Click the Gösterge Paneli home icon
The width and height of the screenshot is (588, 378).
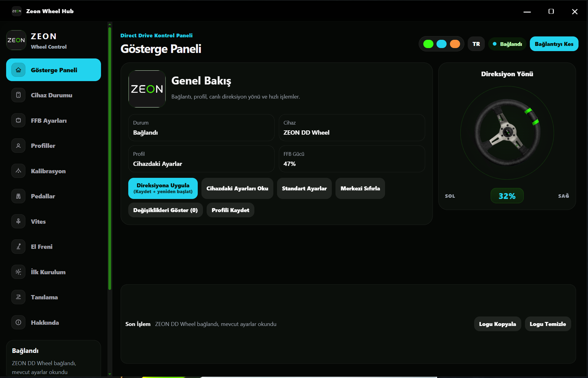click(x=18, y=70)
